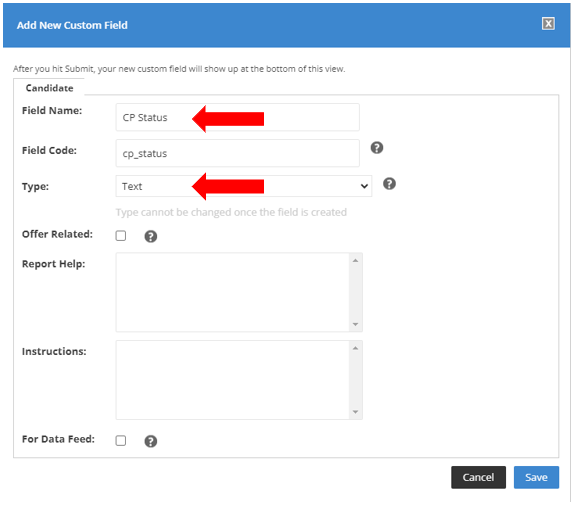Viewport: 572px width, 507px height.
Task: Click Instructions scrollbar up arrow
Action: 355,348
